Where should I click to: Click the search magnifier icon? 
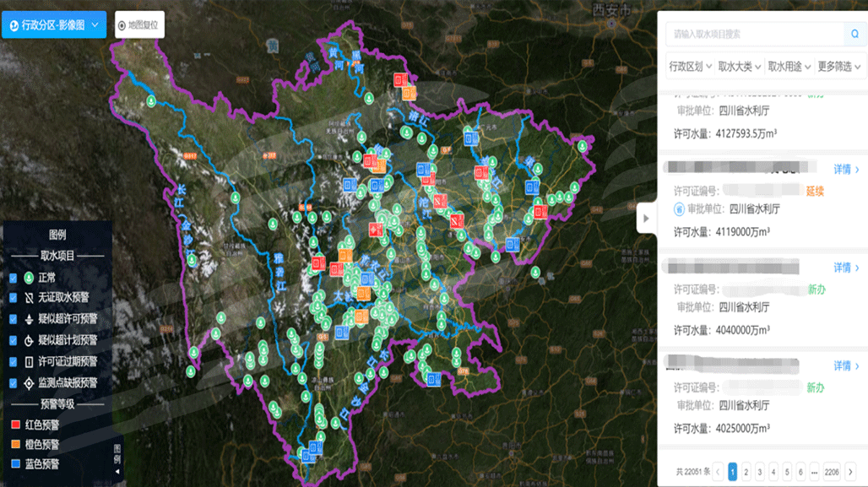click(854, 35)
